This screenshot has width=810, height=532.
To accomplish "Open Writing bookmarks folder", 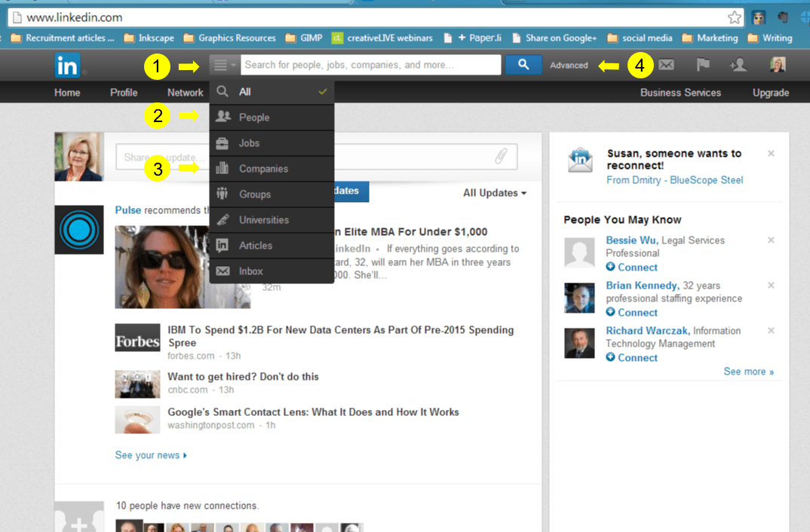I will tap(770, 38).
